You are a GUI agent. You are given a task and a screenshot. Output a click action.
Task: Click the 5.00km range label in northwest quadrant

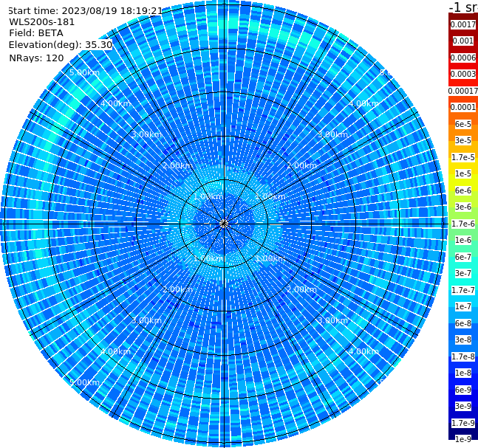[84, 72]
